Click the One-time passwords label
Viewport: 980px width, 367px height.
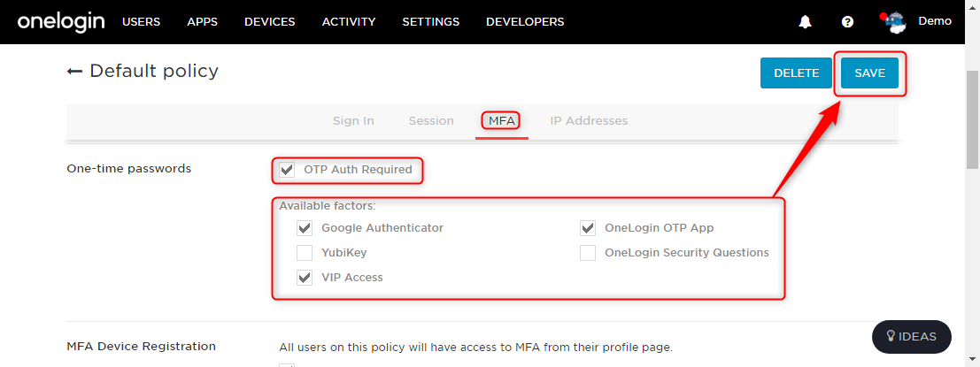point(128,169)
